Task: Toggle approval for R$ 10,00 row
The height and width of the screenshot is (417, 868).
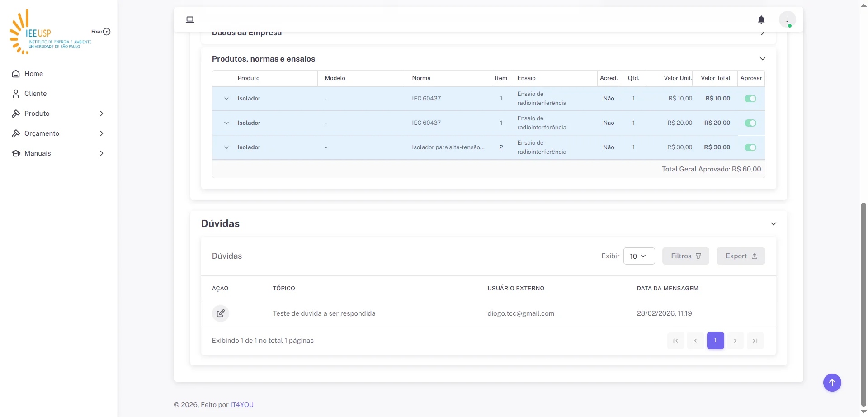Action: [x=750, y=99]
